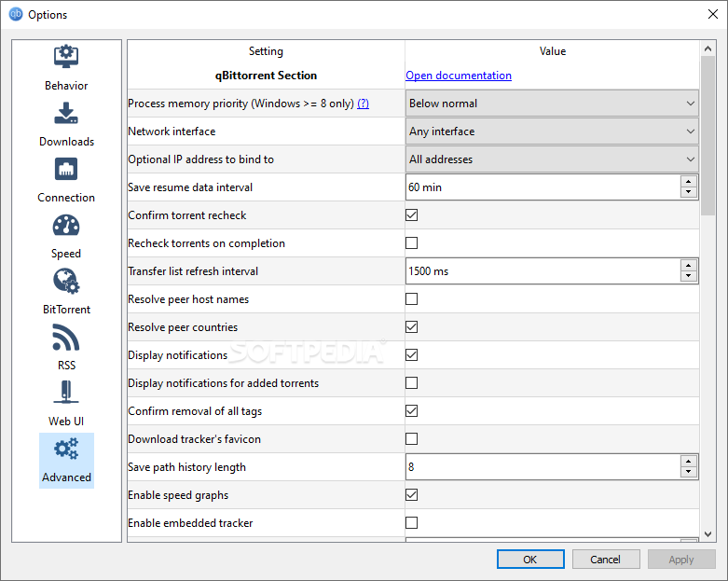Open the memory priority (?) help link
The image size is (728, 581).
point(364,104)
